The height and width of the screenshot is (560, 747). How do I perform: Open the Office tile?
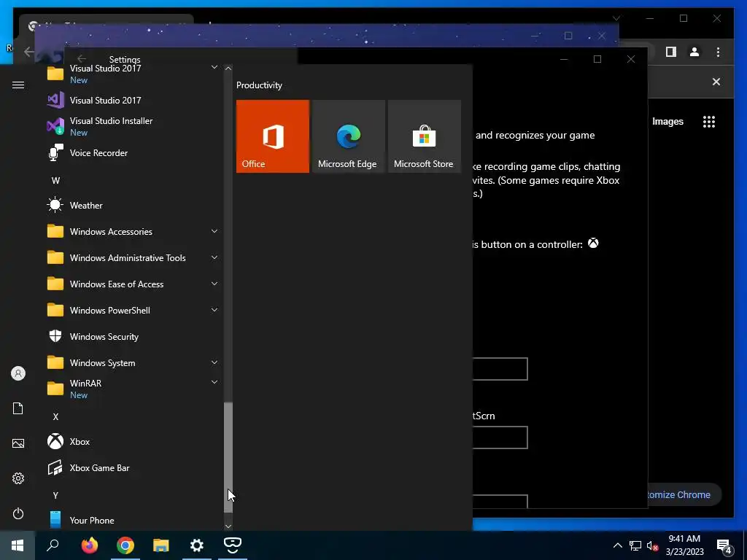273,136
